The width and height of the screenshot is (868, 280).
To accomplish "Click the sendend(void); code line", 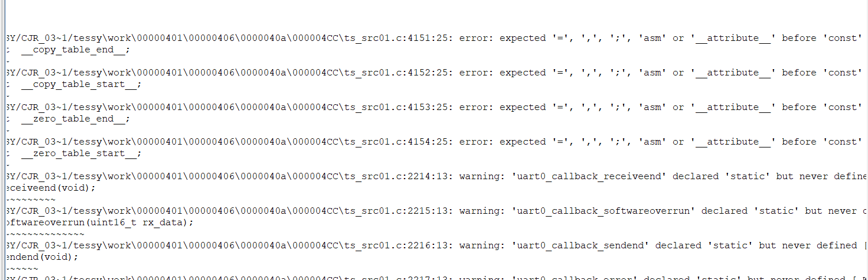I will click(x=41, y=257).
